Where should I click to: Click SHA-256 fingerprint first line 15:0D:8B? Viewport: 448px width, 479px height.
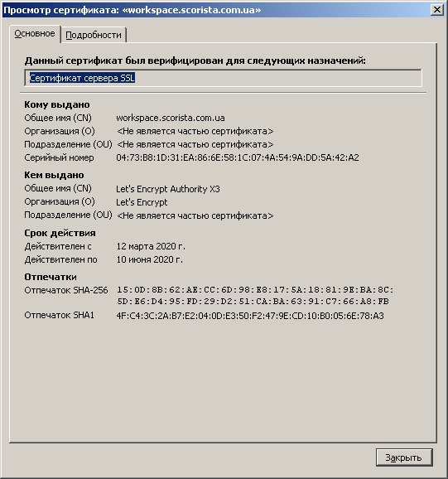(x=255, y=290)
